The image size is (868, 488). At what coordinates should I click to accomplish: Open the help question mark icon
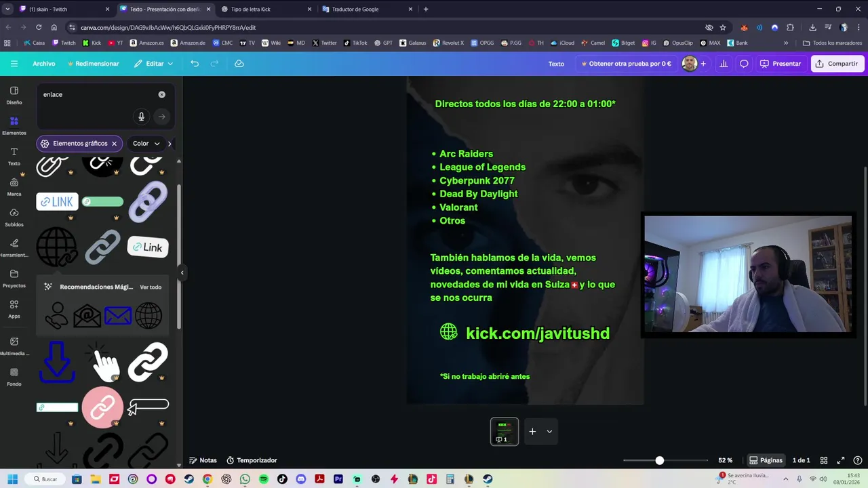857,460
